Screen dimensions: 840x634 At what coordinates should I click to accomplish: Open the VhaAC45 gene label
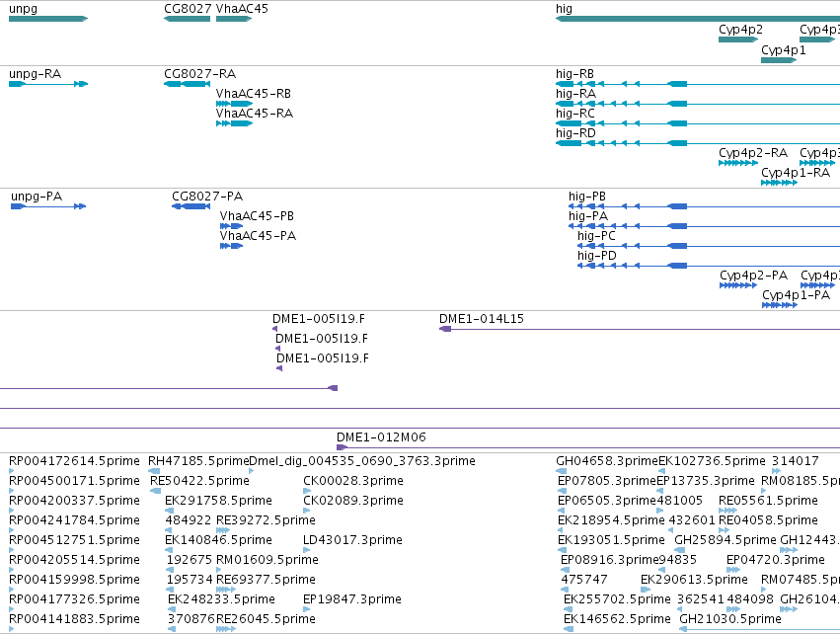pos(242,9)
